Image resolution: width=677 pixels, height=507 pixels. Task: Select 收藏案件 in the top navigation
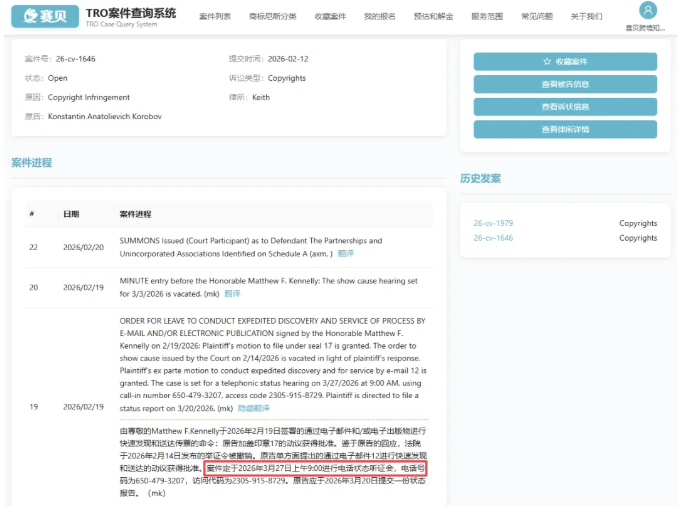(x=330, y=17)
